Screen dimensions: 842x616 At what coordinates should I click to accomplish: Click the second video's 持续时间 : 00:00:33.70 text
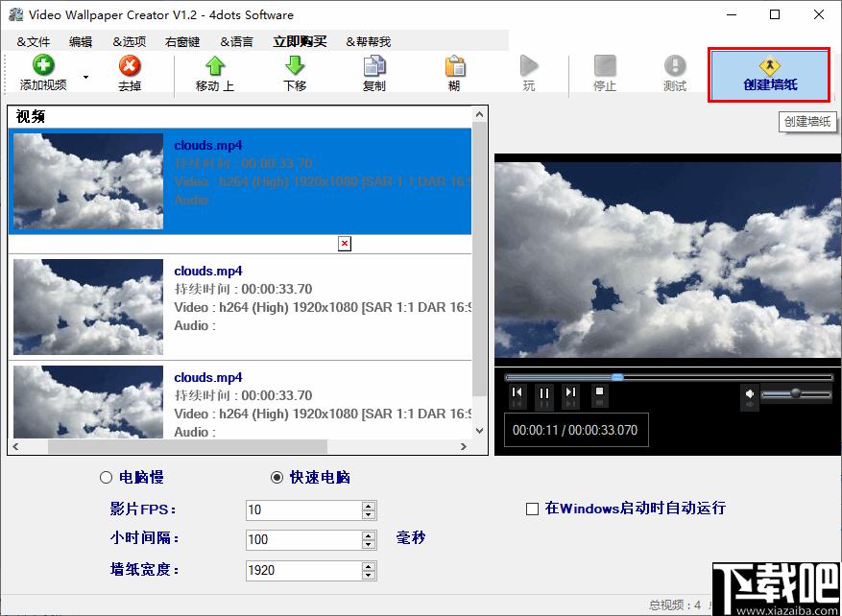pyautogui.click(x=243, y=289)
